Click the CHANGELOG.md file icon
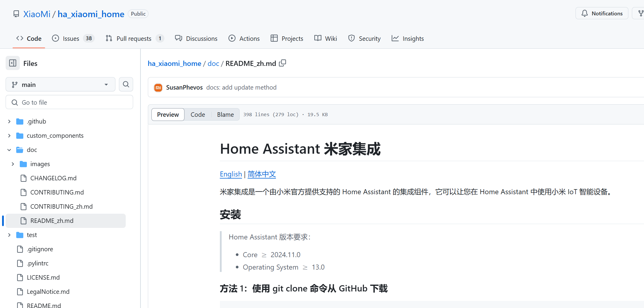 24,178
